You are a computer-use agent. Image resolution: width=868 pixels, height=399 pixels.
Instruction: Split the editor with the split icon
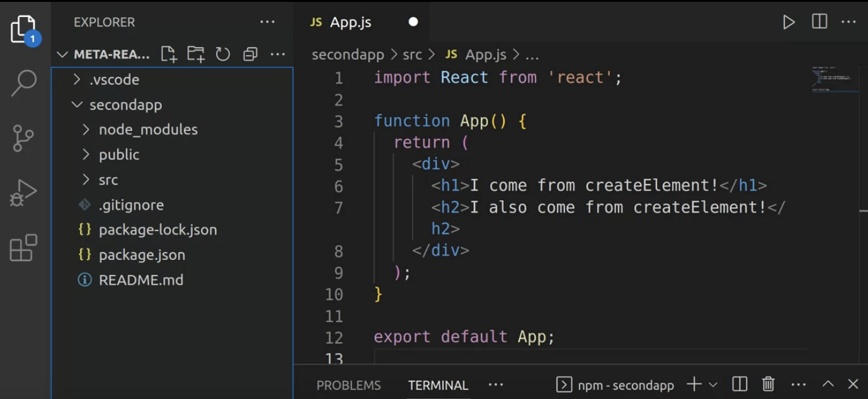[819, 22]
